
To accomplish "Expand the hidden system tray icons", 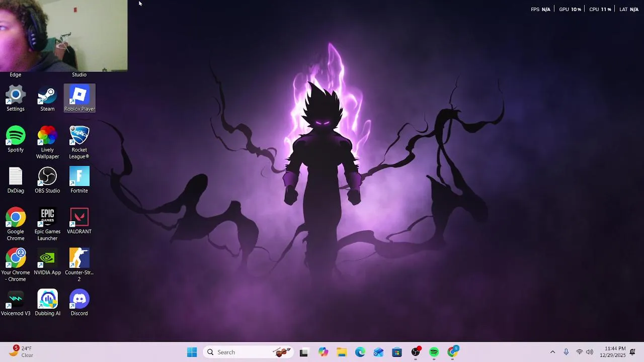I will tap(552, 352).
